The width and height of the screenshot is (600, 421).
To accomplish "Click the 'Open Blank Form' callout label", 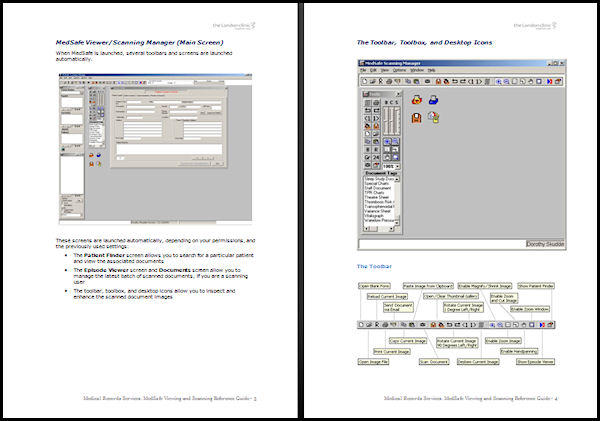I will point(375,286).
